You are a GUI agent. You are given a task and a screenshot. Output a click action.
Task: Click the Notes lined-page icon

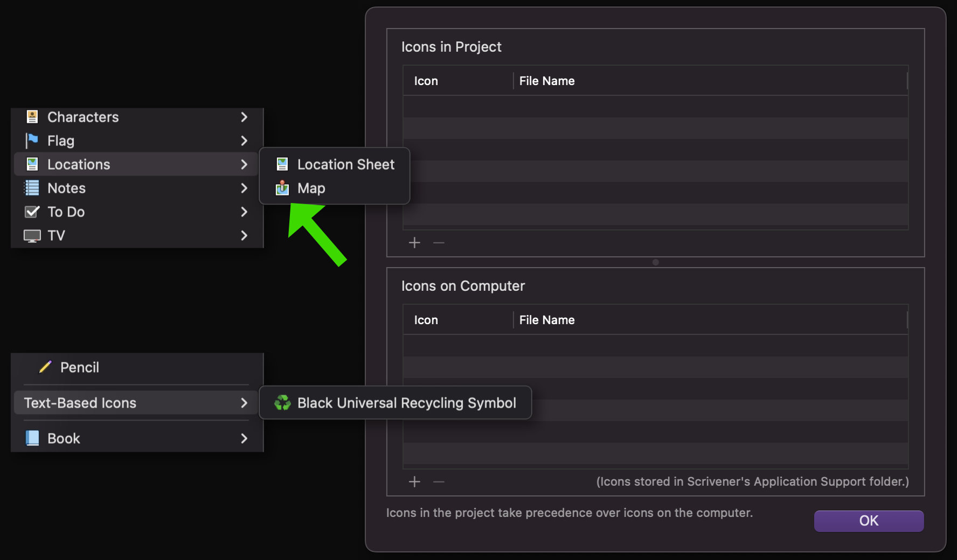click(x=32, y=188)
